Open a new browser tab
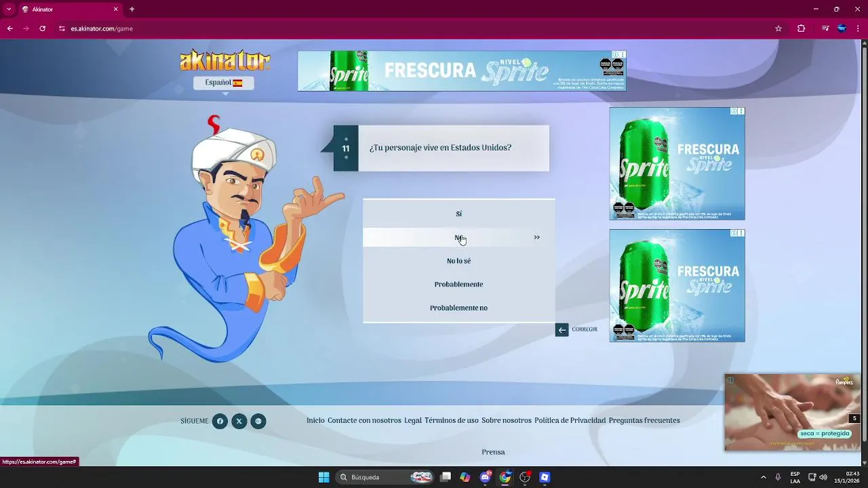This screenshot has width=868, height=488. [132, 9]
